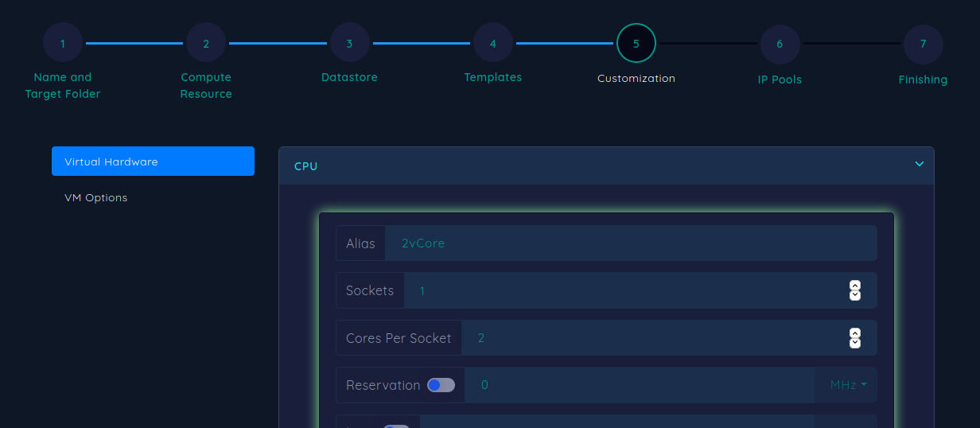The width and height of the screenshot is (980, 428).
Task: Click the active step 5 circle
Action: (636, 43)
